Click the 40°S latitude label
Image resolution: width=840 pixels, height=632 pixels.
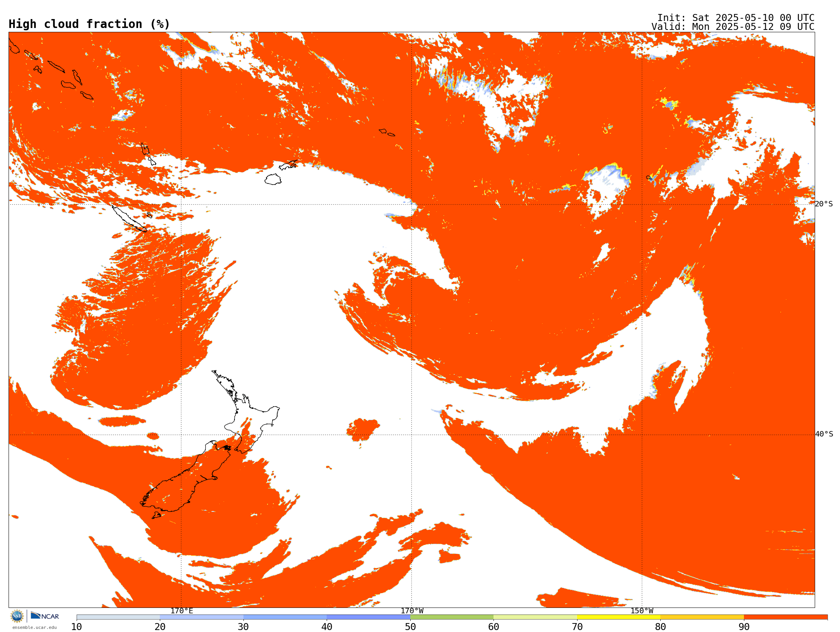click(824, 434)
